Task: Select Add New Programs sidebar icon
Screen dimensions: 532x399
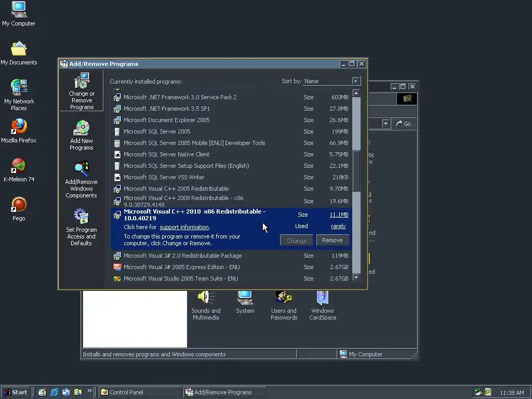Action: pyautogui.click(x=82, y=135)
